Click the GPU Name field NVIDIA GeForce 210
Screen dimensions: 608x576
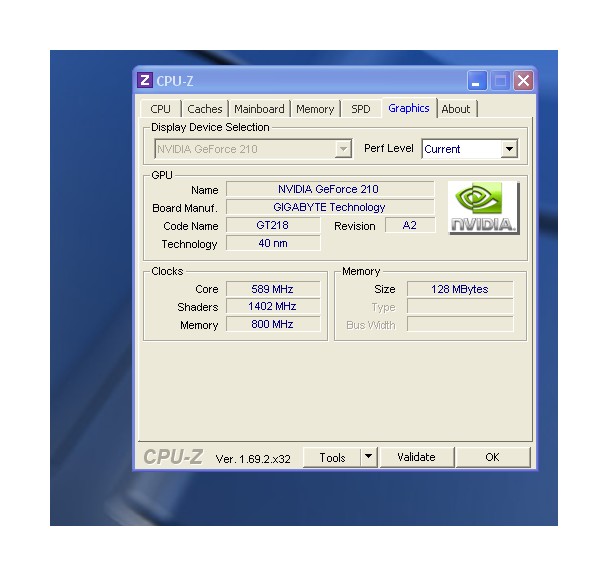(x=330, y=189)
